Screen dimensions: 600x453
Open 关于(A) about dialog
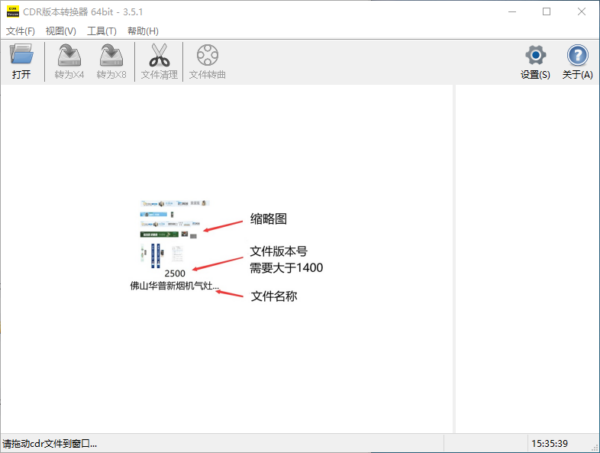[x=577, y=61]
